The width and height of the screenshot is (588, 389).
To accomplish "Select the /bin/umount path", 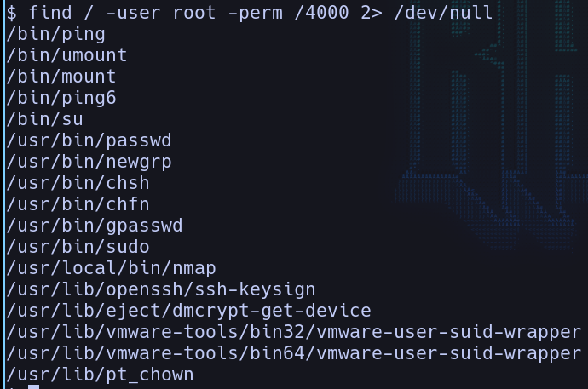I will 66,55.
